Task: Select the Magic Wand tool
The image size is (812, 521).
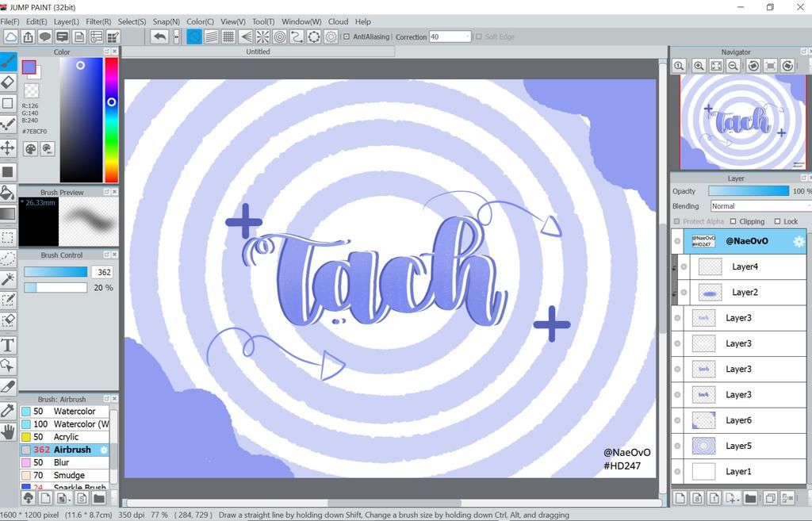Action: click(8, 279)
